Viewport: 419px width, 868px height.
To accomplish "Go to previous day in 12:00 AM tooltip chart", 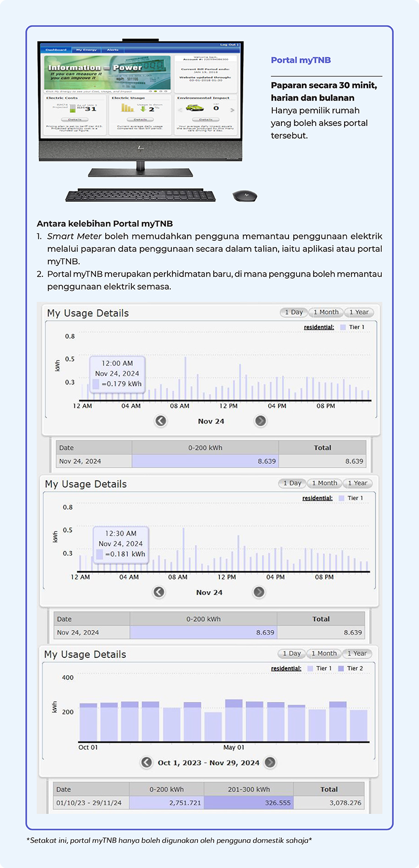I will click(161, 421).
